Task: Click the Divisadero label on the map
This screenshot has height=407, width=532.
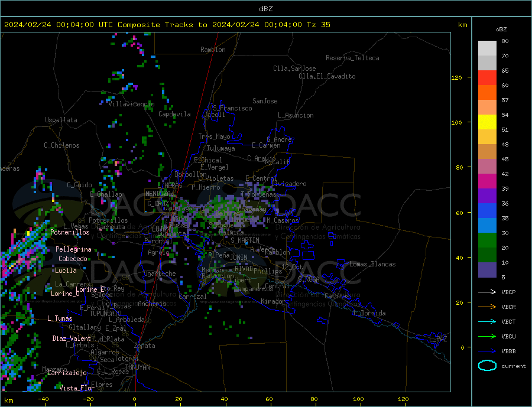Action: (288, 184)
